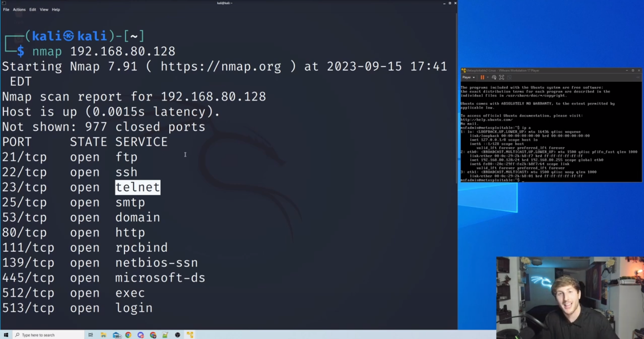This screenshot has height=339, width=644.
Task: Click the highlighted telnet service text
Action: [x=137, y=187]
